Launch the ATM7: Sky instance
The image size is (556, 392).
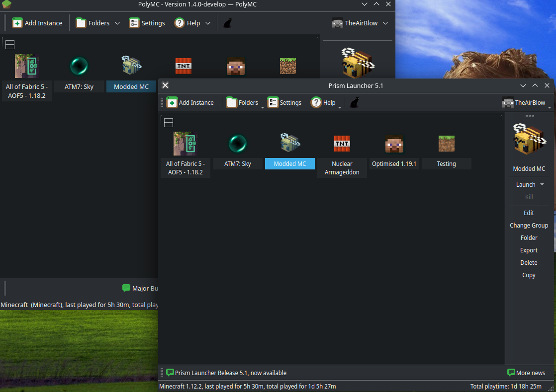237,143
